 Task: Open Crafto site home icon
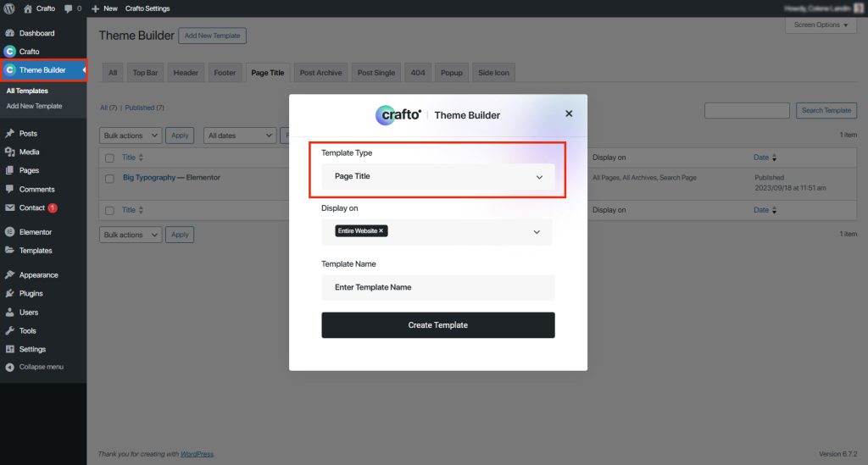[28, 8]
